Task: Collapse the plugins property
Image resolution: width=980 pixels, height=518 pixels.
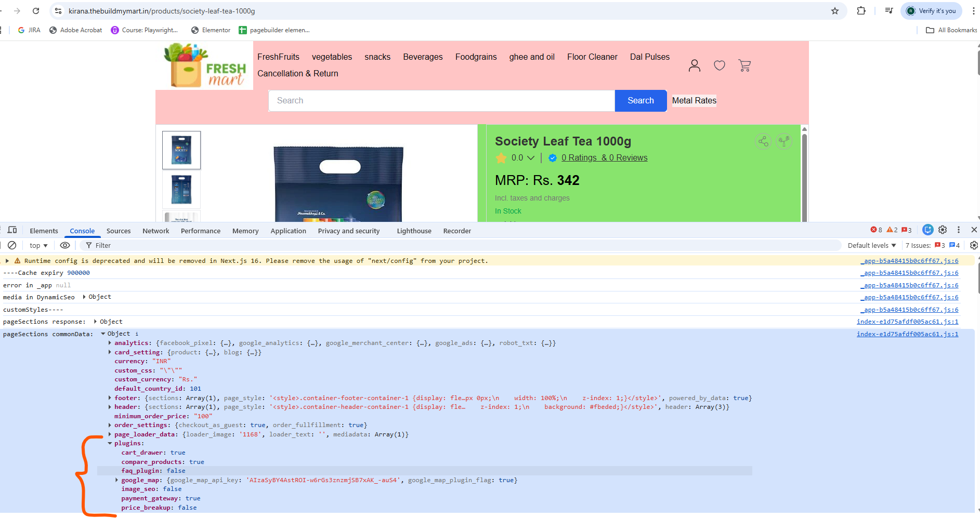Action: 110,443
